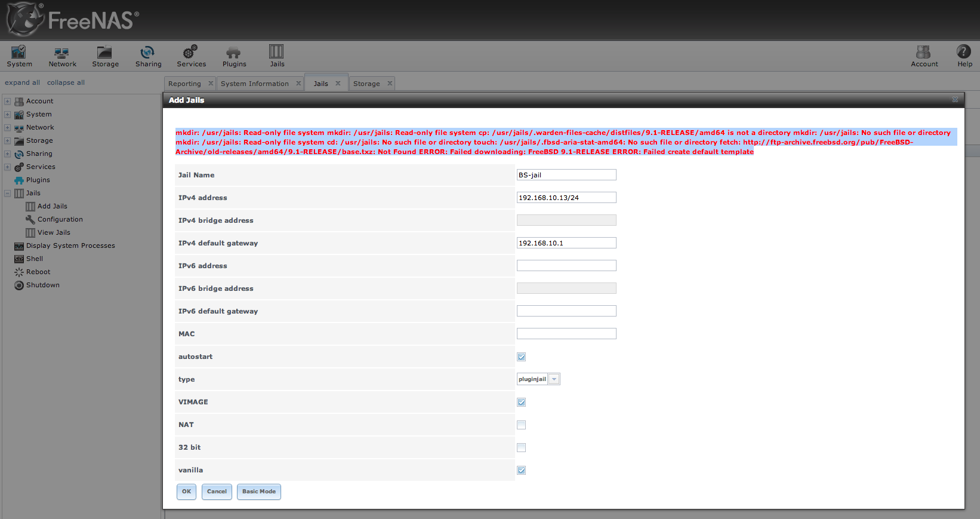Close the Jails tab
The image size is (980, 519).
coord(338,84)
